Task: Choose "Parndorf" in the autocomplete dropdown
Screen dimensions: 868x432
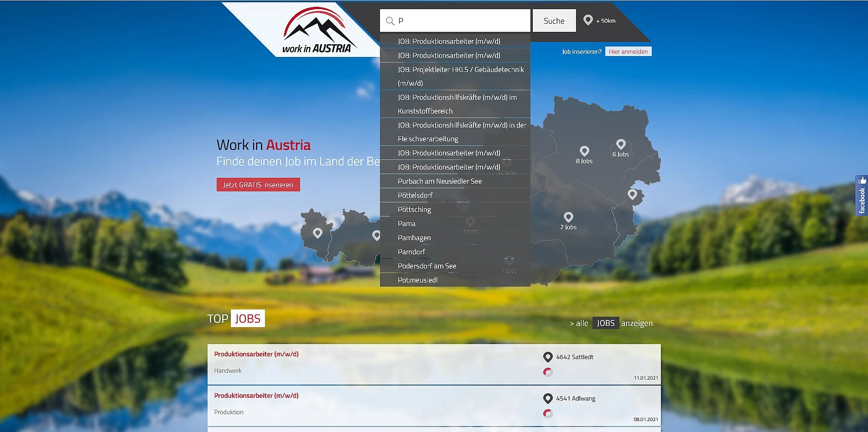Action: coord(411,252)
